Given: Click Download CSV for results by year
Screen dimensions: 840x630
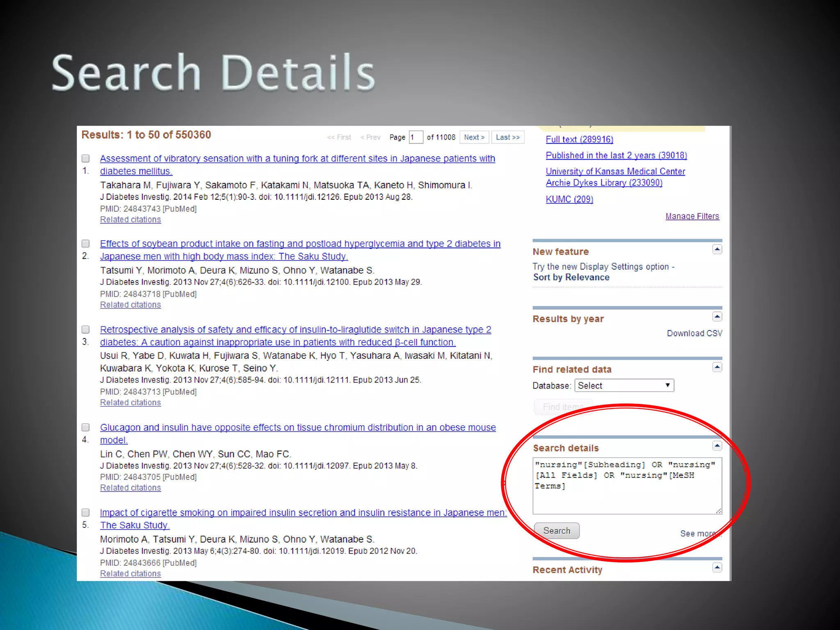Looking at the screenshot, I should pos(694,333).
